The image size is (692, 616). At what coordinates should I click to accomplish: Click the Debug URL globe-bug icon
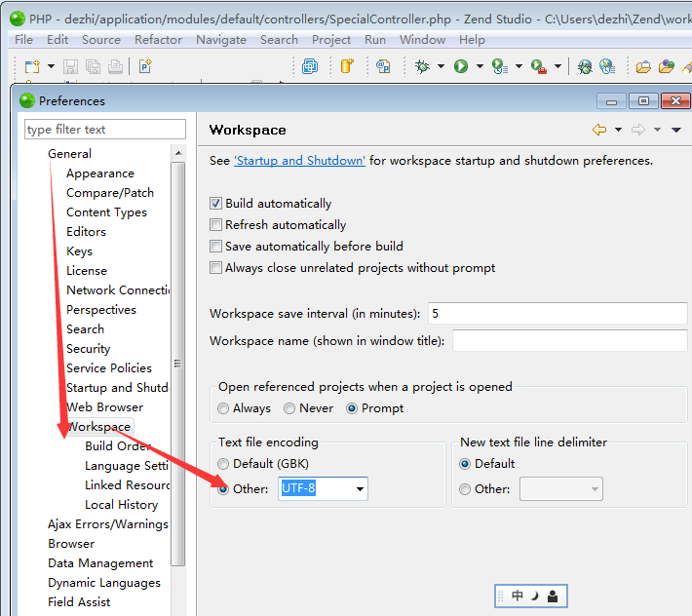(x=585, y=66)
